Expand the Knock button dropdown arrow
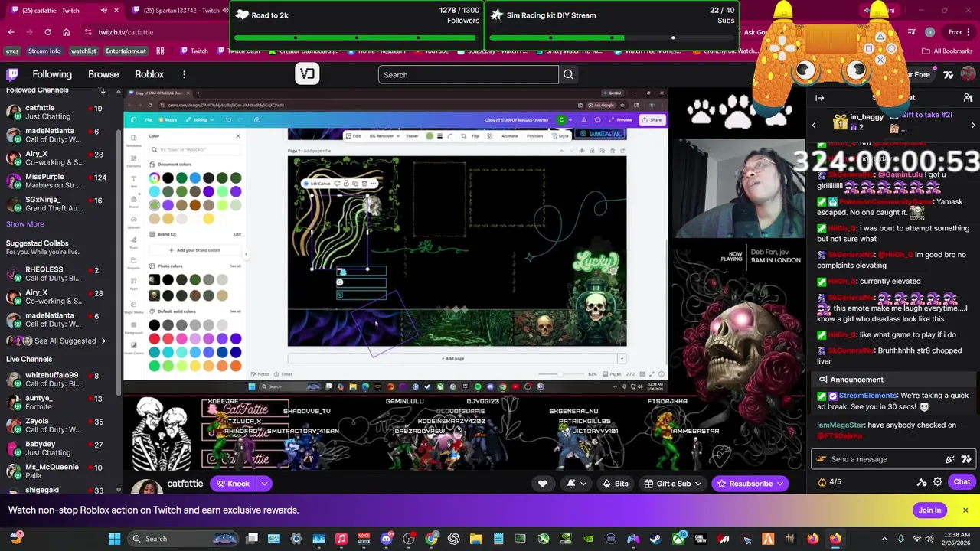The height and width of the screenshot is (551, 980). tap(264, 484)
